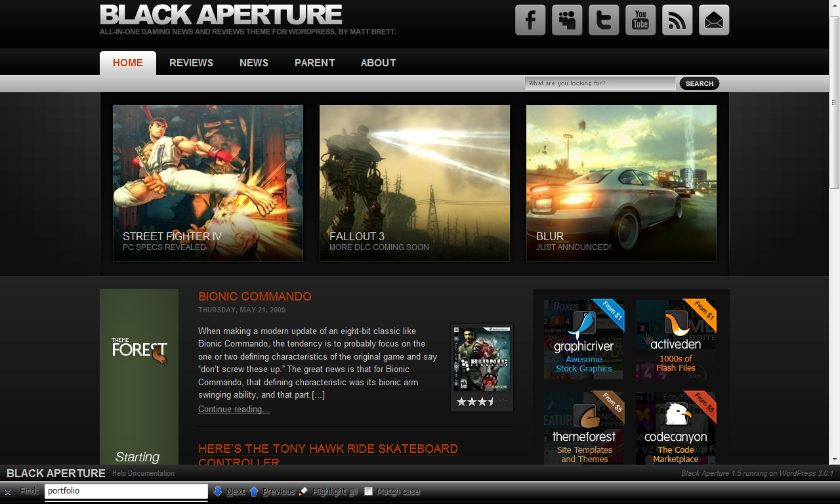The image size is (840, 504).
Task: Click the Search button
Action: [x=700, y=83]
